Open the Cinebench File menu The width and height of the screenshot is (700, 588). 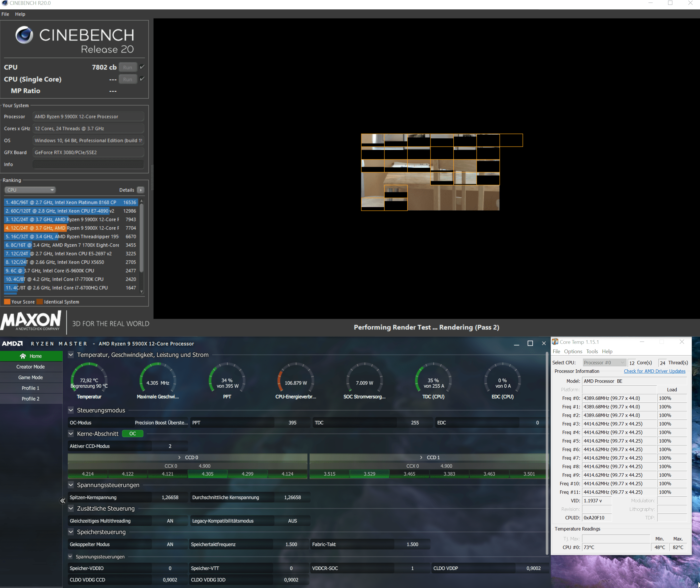[x=5, y=14]
